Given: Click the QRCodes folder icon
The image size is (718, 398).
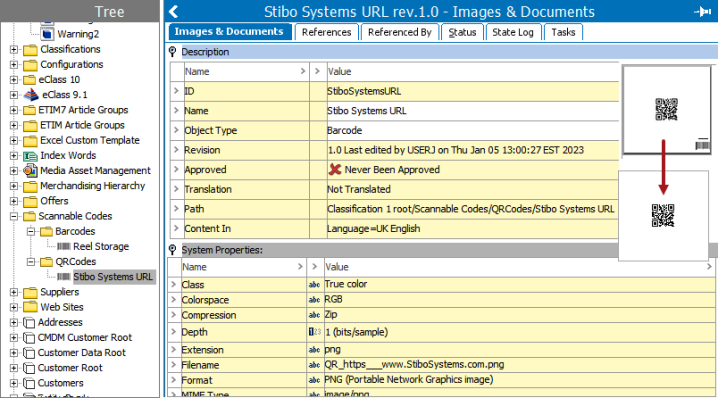Looking at the screenshot, I should [46, 262].
